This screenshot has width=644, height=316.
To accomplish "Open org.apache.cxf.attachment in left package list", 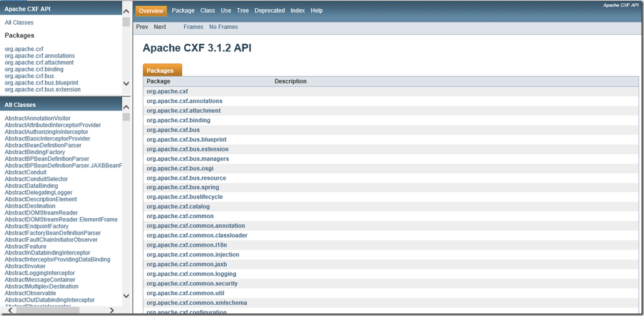I will click(x=39, y=63).
